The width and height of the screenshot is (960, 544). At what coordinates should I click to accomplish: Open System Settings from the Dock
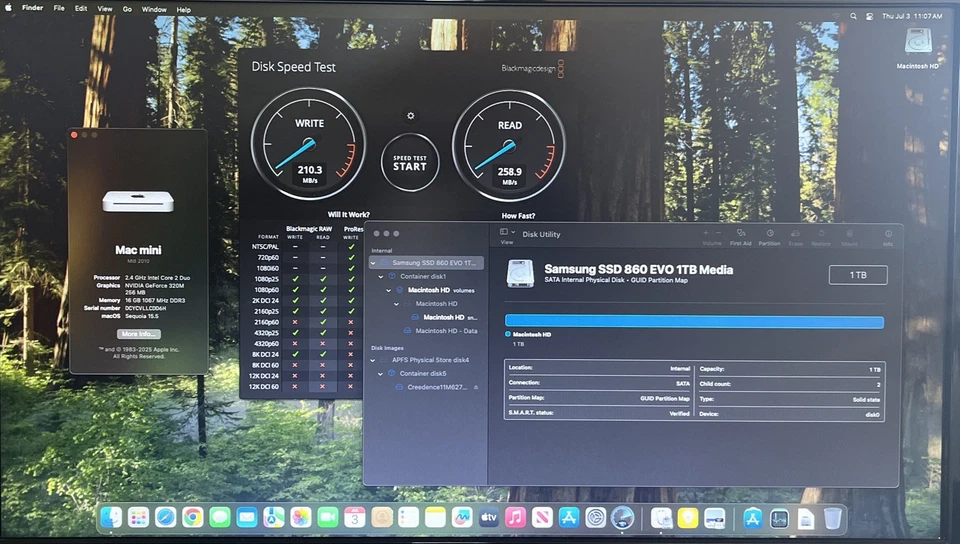coord(596,518)
